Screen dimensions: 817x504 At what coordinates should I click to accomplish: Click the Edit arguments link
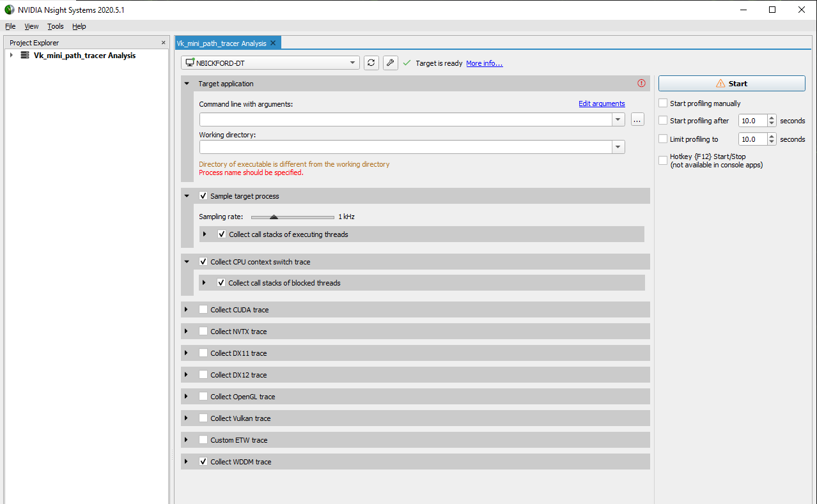[601, 103]
